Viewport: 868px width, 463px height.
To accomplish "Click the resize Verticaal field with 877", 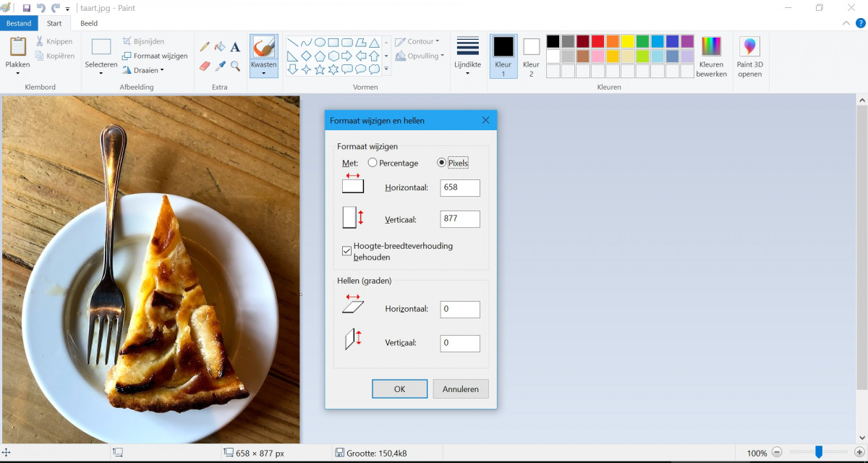I will point(460,218).
